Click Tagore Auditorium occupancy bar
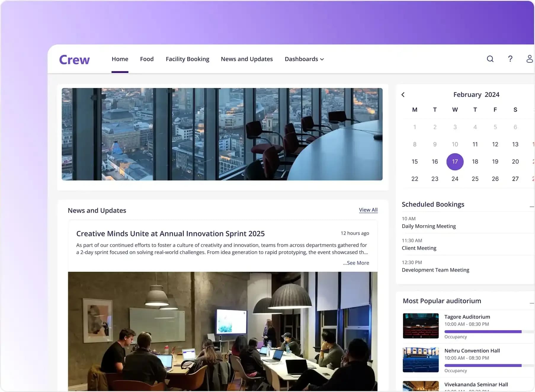 pyautogui.click(x=489, y=332)
